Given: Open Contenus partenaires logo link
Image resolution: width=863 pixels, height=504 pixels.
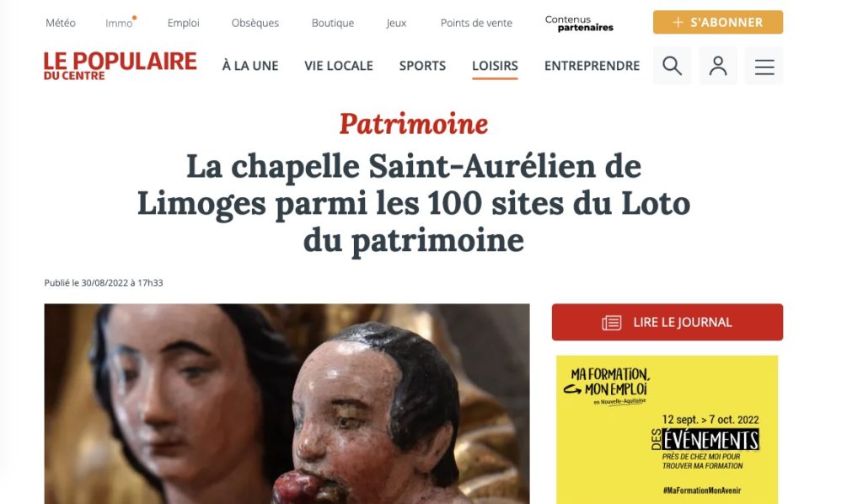Looking at the screenshot, I should (578, 23).
